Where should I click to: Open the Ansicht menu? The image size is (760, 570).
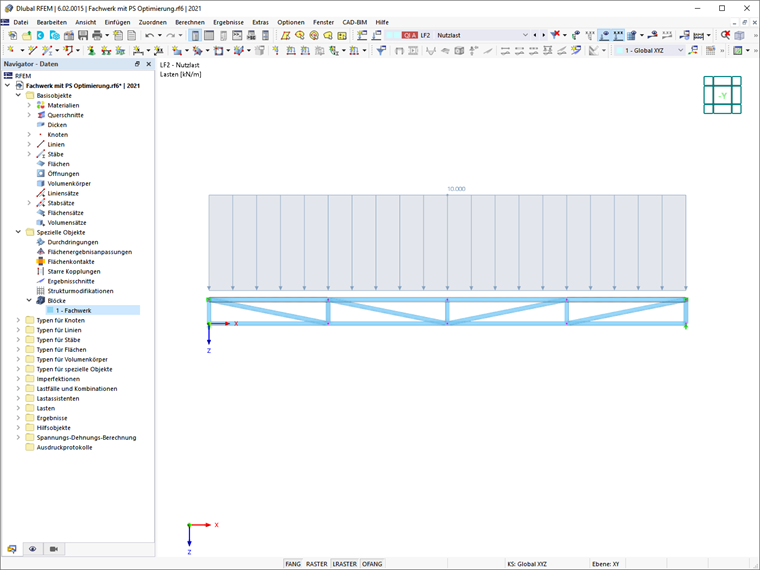pyautogui.click(x=86, y=22)
